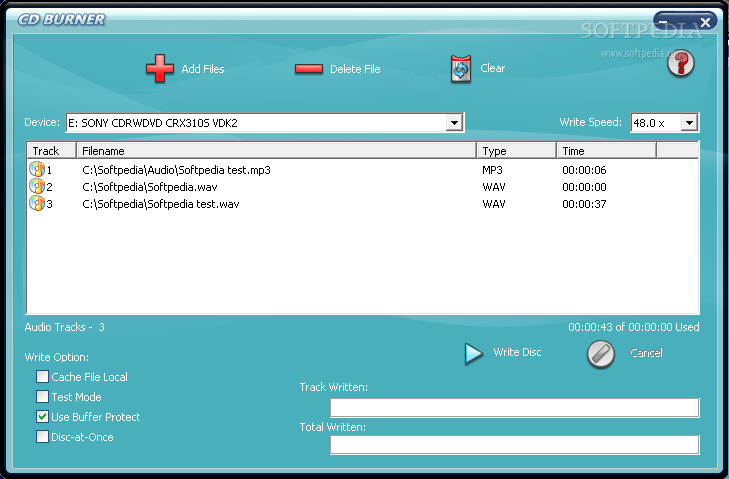This screenshot has height=479, width=729.
Task: Open help via the question mark icon
Action: pos(681,63)
